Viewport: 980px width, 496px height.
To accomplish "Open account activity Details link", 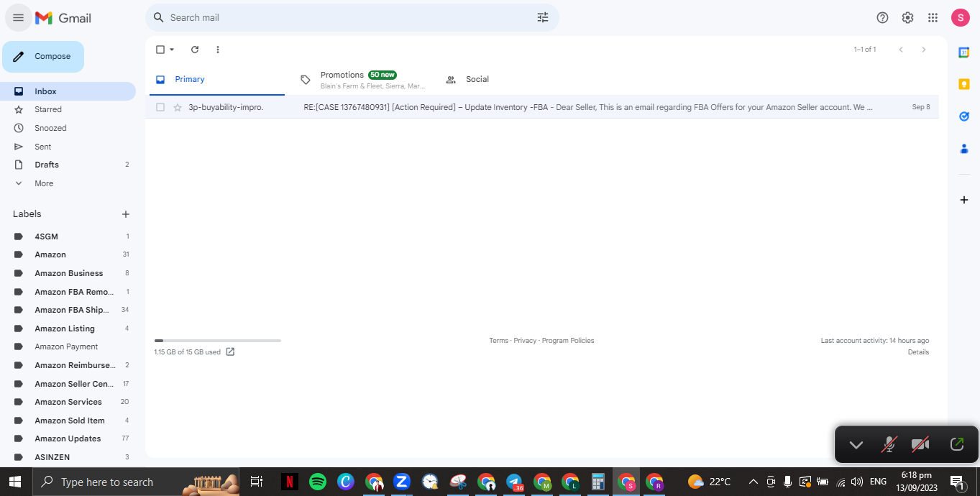I will click(918, 352).
